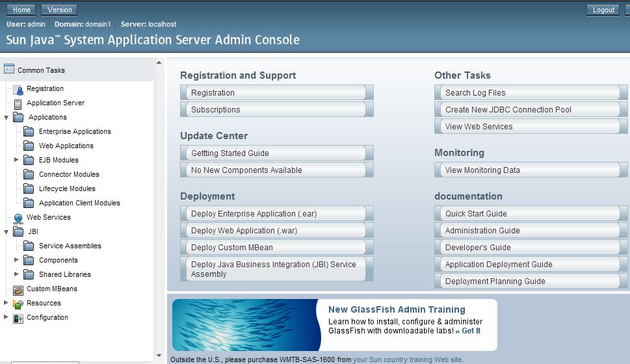Screen dimensions: 630x364
Task: Click the JBI folder icon
Action: pyautogui.click(x=18, y=232)
